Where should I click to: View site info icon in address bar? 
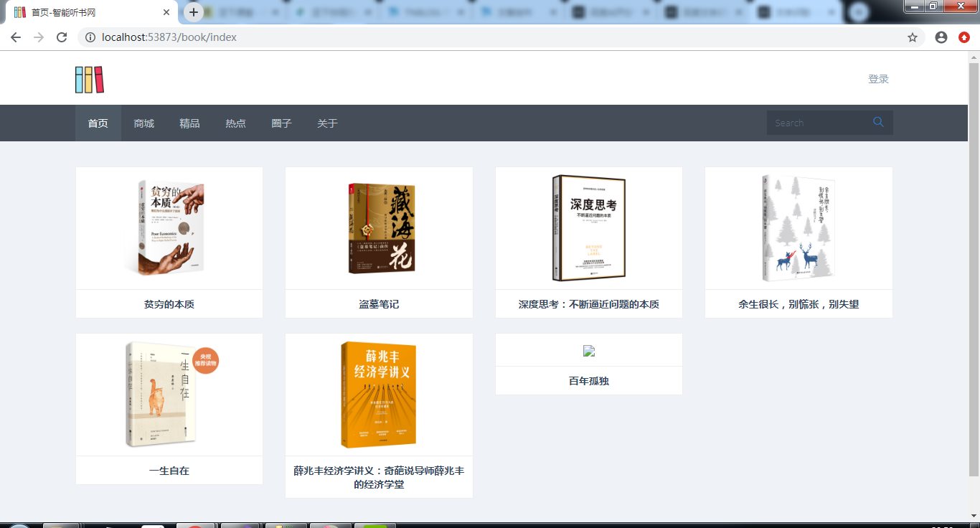pos(90,37)
